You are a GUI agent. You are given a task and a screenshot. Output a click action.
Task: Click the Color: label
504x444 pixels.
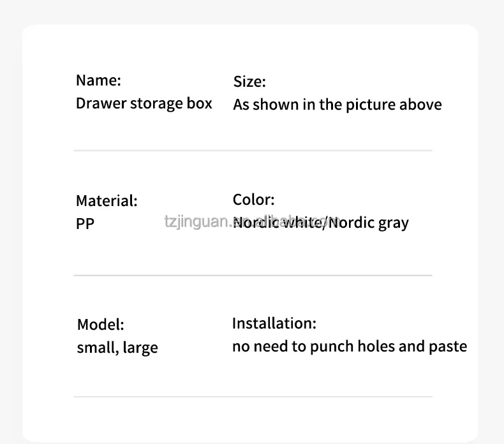(254, 199)
